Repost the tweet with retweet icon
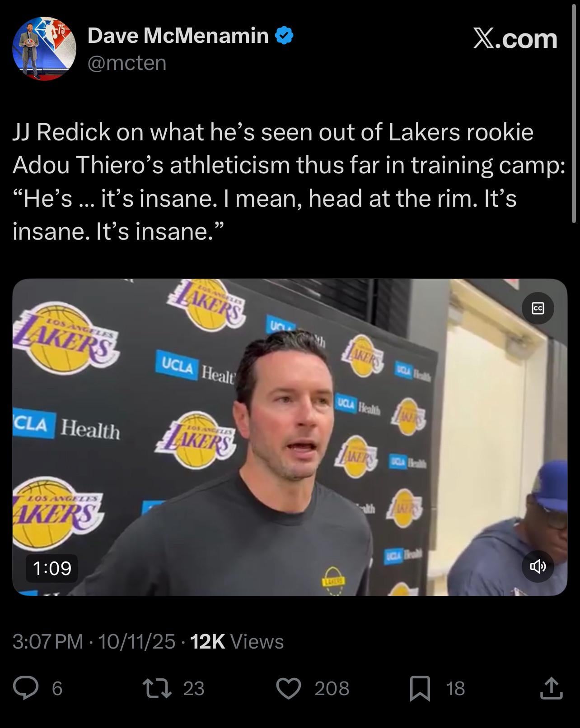Image resolution: width=580 pixels, height=728 pixels. (157, 688)
